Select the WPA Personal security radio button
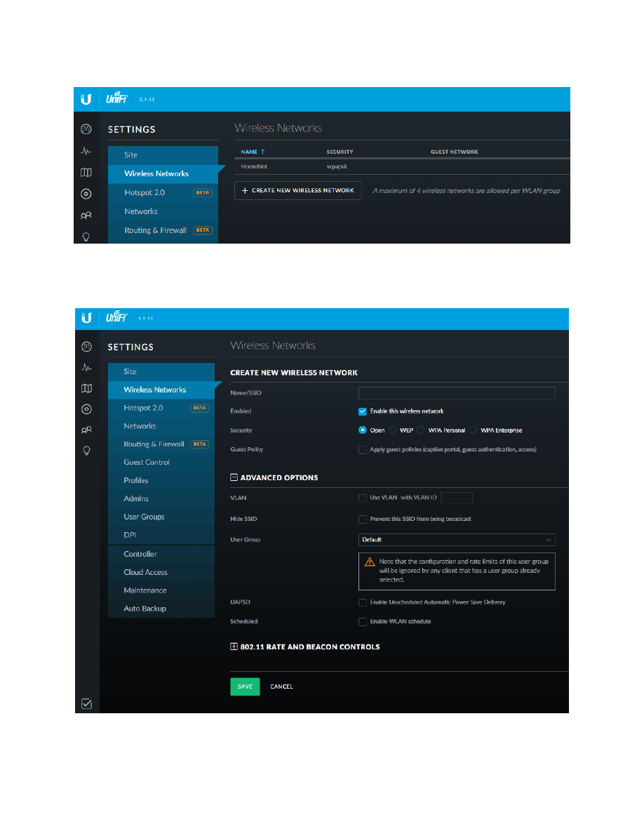This screenshot has height=834, width=644. click(421, 430)
